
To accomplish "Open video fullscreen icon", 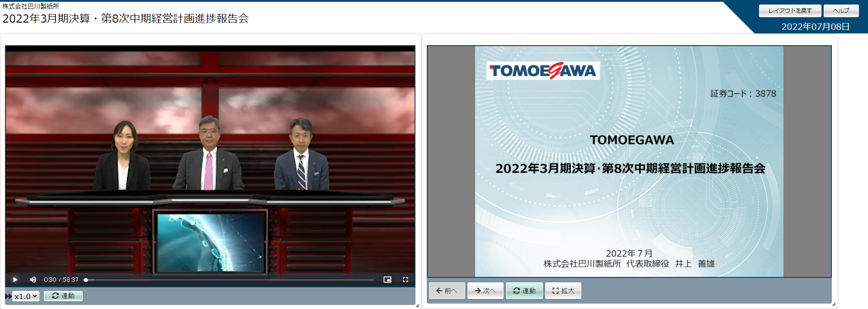I will (x=406, y=280).
